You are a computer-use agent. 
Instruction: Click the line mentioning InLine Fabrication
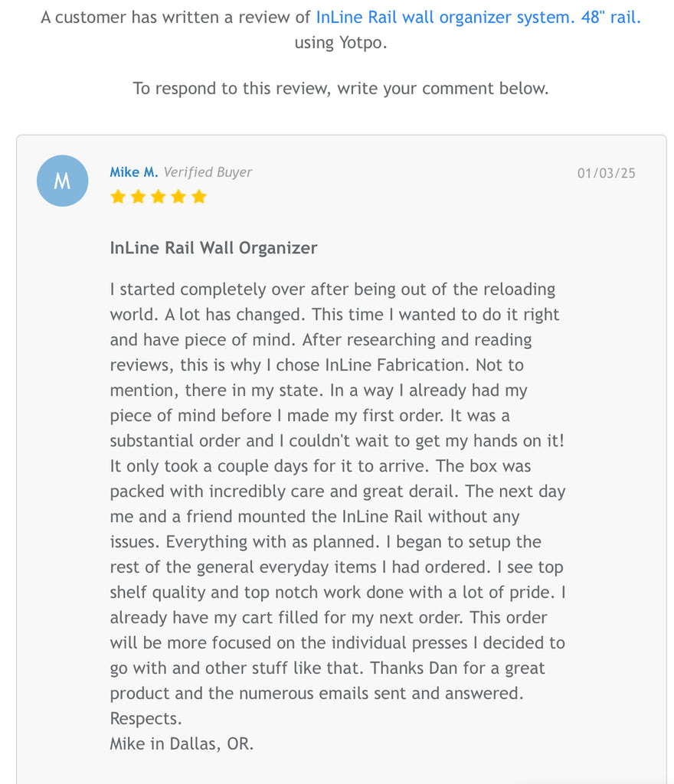pos(316,365)
